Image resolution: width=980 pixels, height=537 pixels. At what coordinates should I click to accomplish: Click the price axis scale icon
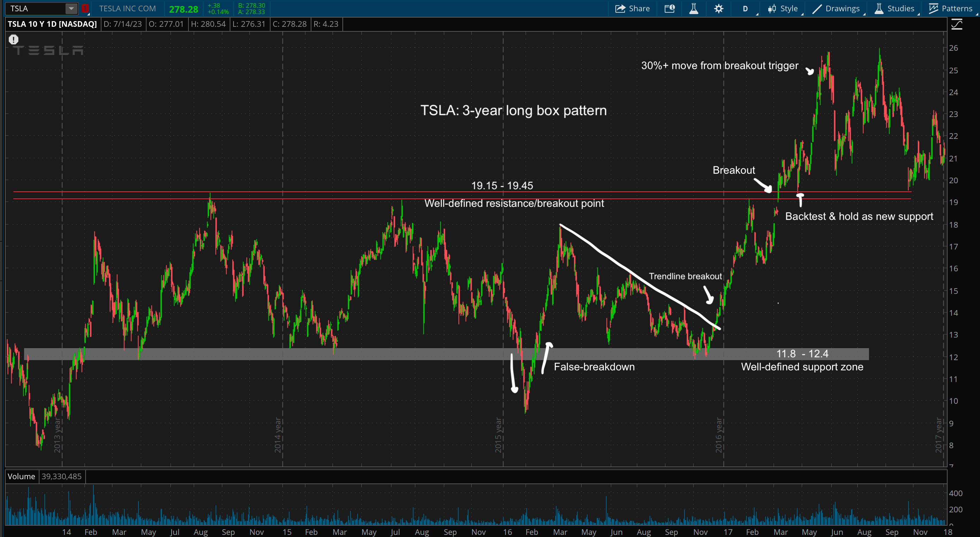pyautogui.click(x=957, y=25)
